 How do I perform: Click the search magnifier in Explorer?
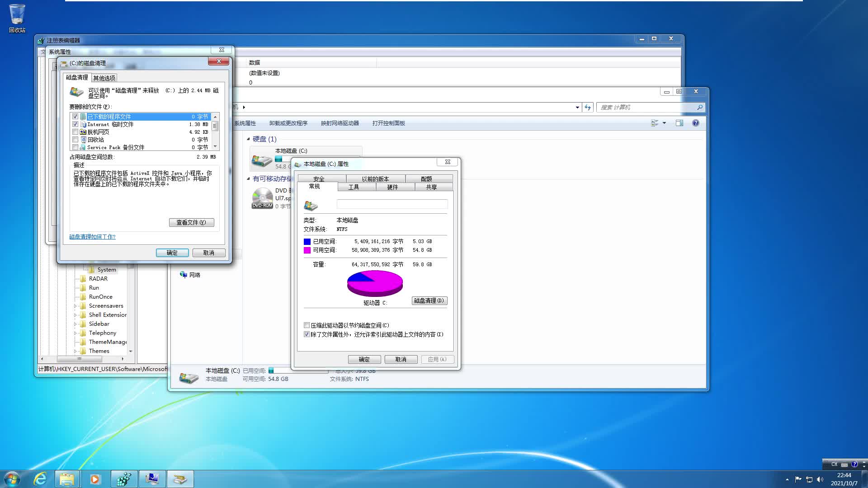[700, 107]
